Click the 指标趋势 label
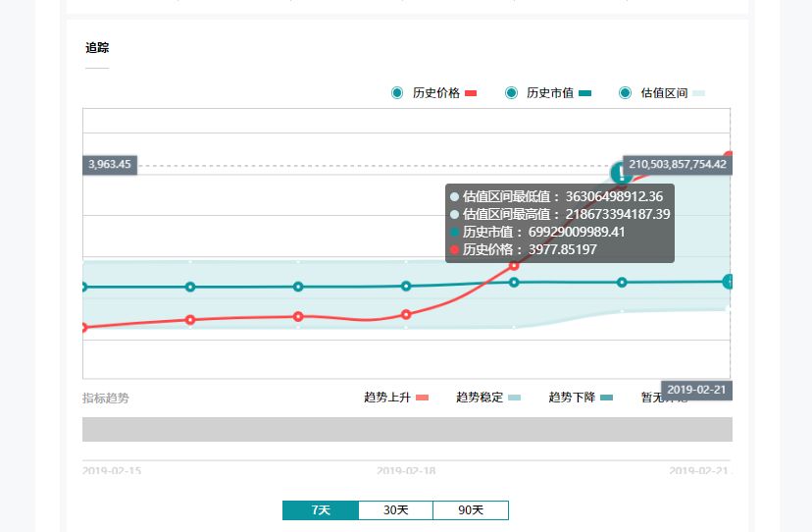812x532 pixels. click(x=106, y=398)
